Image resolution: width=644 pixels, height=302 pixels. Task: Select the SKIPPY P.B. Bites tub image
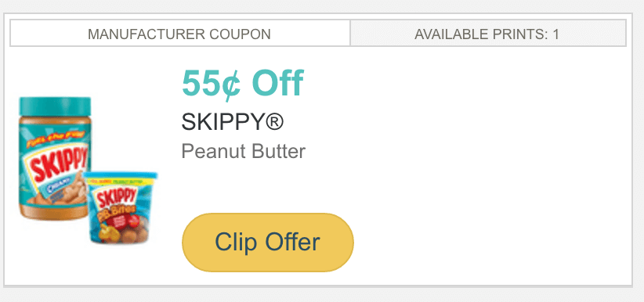tap(120, 208)
